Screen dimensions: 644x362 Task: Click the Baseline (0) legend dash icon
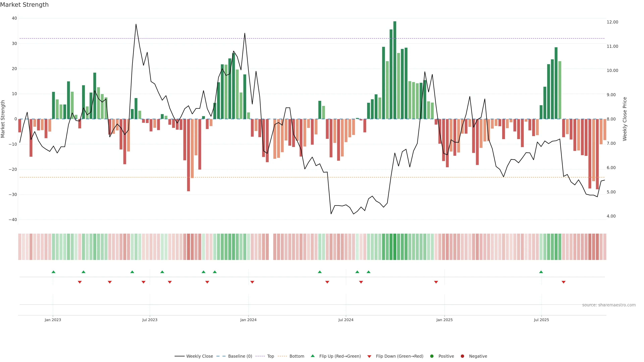(221, 356)
